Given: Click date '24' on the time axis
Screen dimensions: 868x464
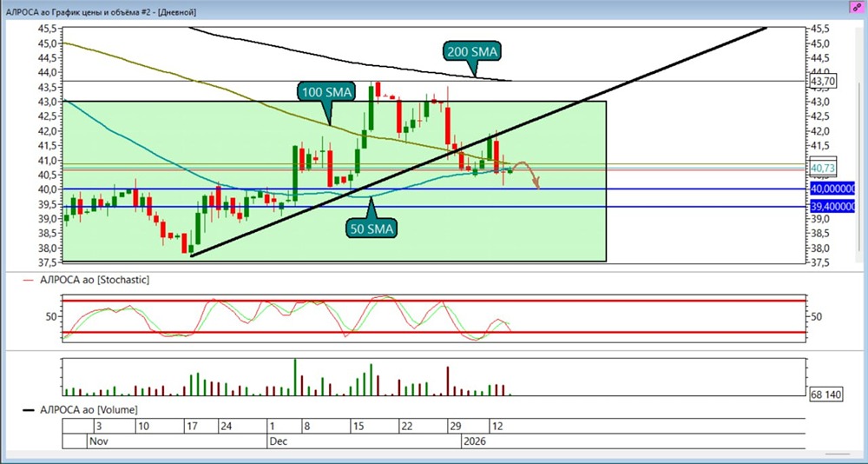Looking at the screenshot, I should [226, 427].
